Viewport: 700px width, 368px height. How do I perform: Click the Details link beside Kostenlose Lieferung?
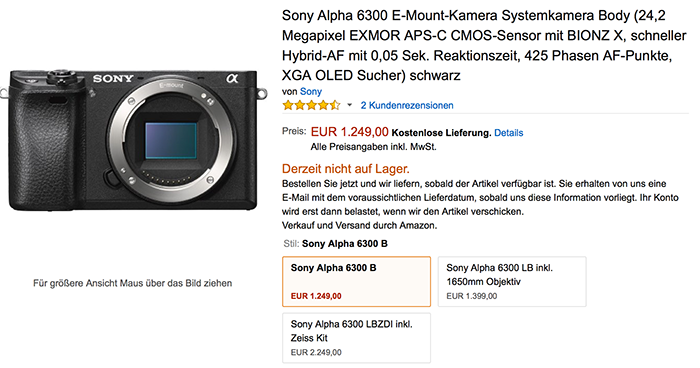pos(508,133)
